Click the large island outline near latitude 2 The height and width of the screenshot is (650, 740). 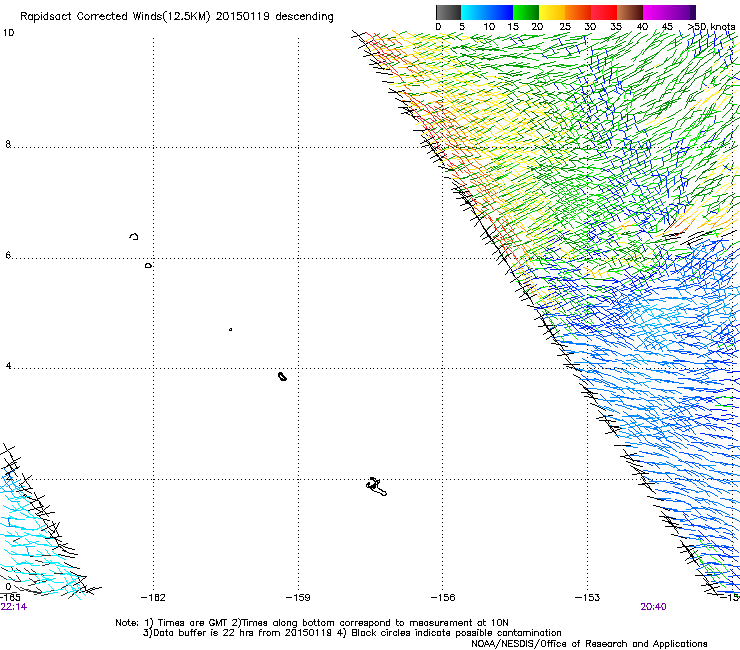[x=377, y=487]
